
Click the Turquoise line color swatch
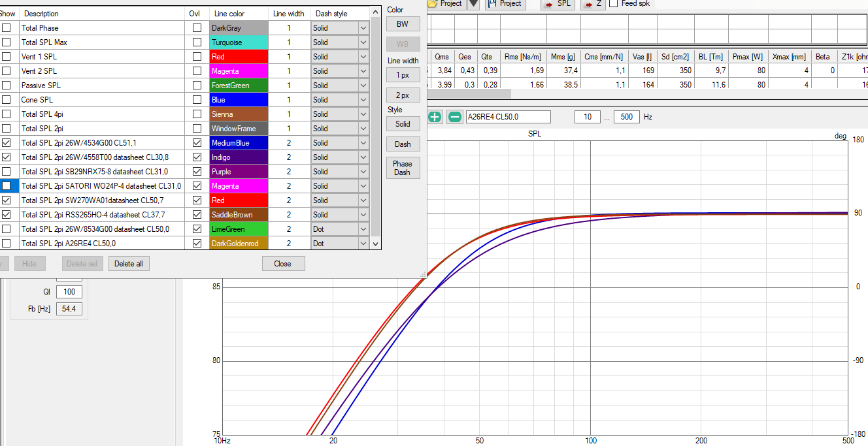point(239,42)
